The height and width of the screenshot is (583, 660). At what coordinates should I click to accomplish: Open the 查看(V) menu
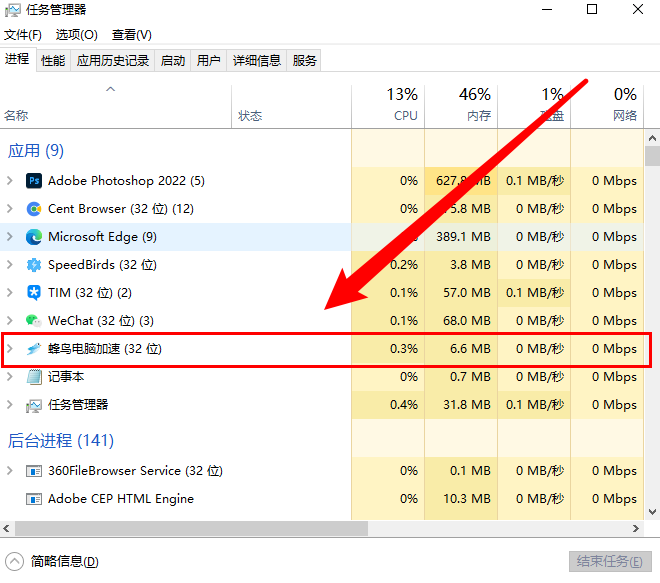[132, 35]
